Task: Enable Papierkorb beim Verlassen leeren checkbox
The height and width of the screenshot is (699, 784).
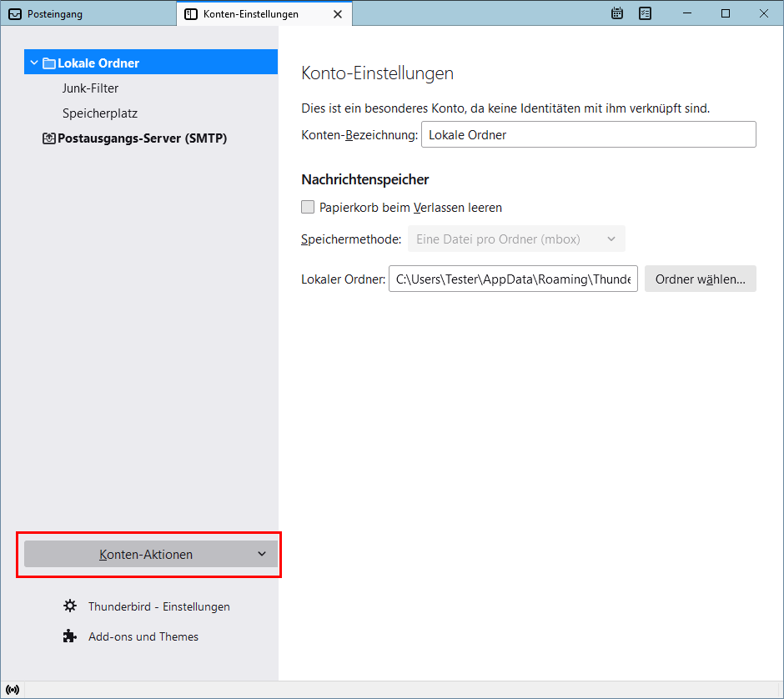Action: pos(308,207)
